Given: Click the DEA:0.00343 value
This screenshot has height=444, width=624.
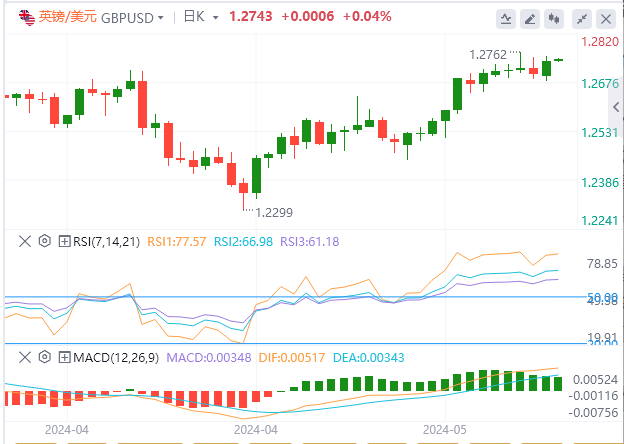Looking at the screenshot, I should point(369,357).
